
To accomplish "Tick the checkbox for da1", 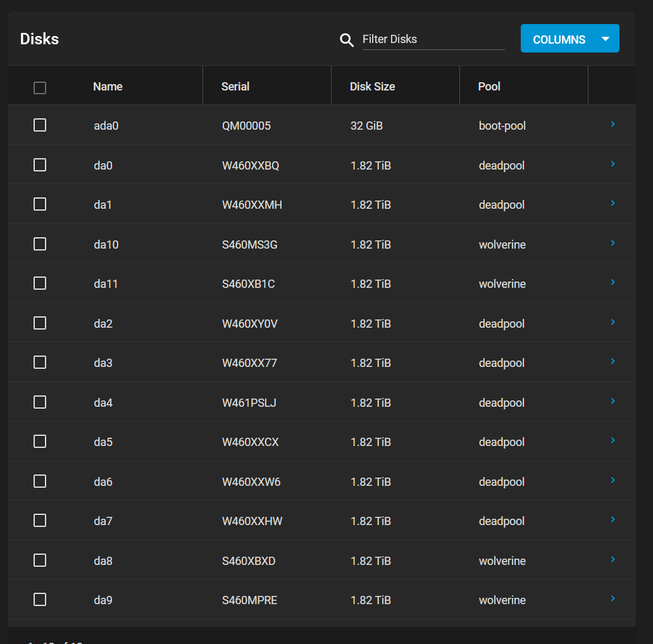I will click(x=40, y=204).
